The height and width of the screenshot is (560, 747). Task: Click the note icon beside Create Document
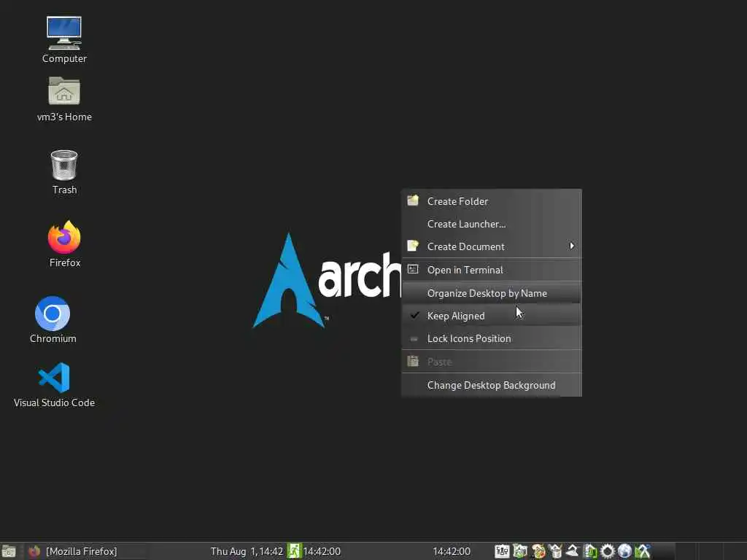413,246
